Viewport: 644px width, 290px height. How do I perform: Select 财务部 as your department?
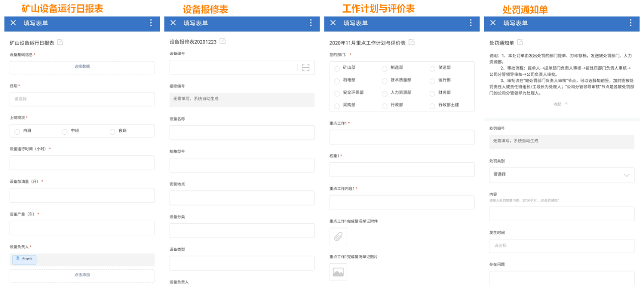coord(433,93)
